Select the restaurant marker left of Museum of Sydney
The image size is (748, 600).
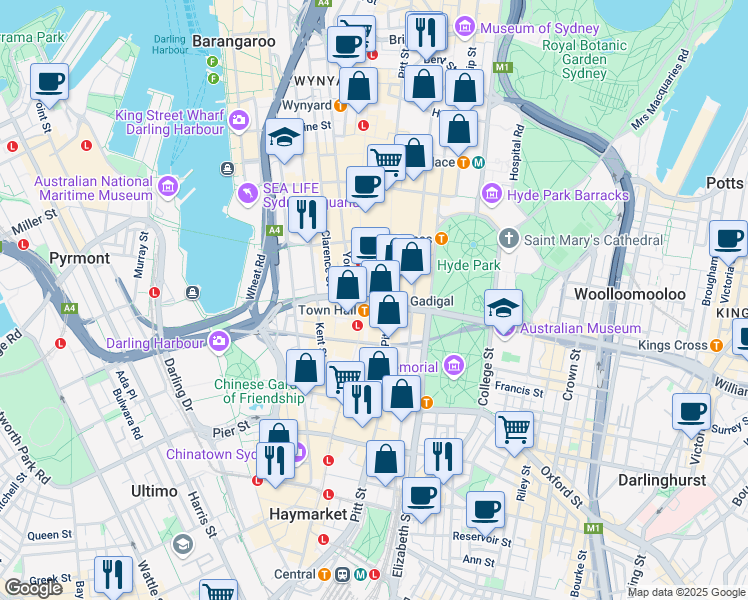[x=426, y=34]
